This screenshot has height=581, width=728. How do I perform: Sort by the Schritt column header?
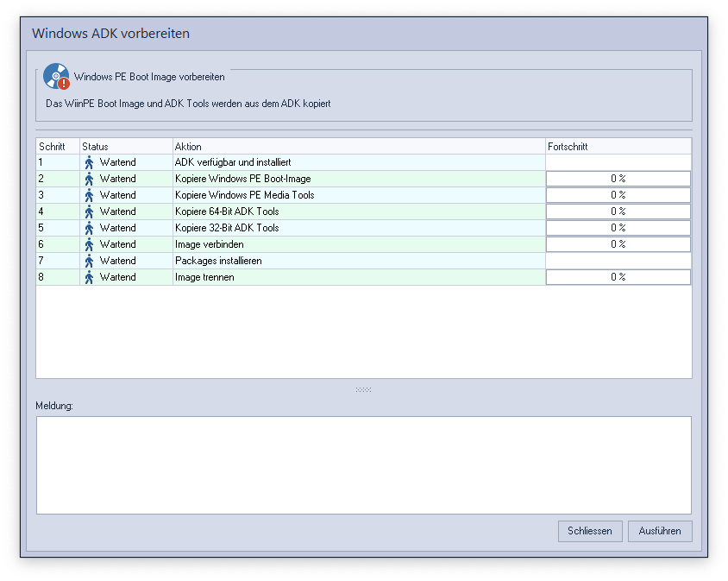coord(58,147)
